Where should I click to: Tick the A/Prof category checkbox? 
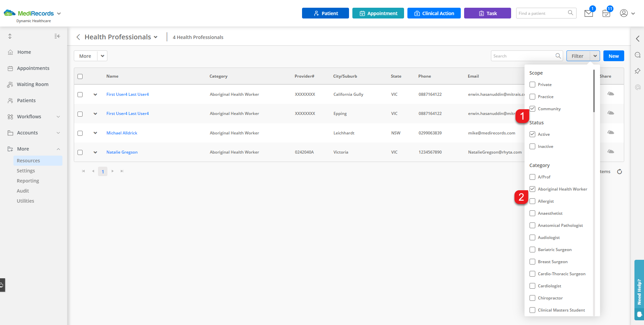tap(532, 177)
